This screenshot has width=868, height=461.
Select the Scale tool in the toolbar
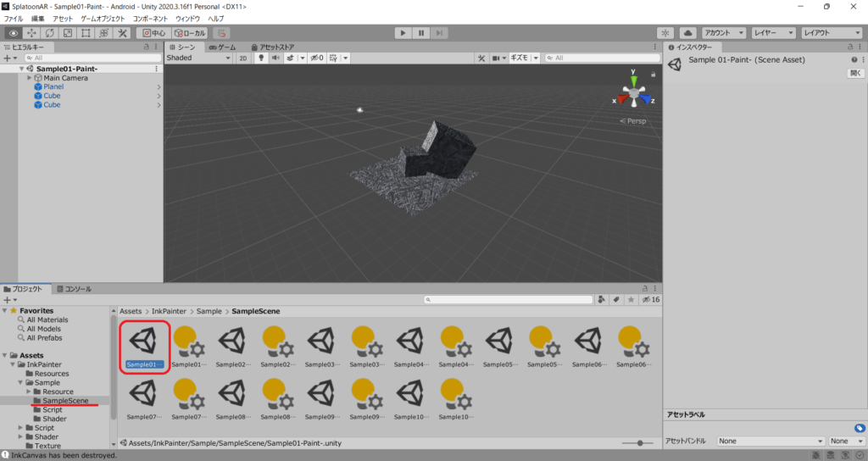(x=67, y=33)
